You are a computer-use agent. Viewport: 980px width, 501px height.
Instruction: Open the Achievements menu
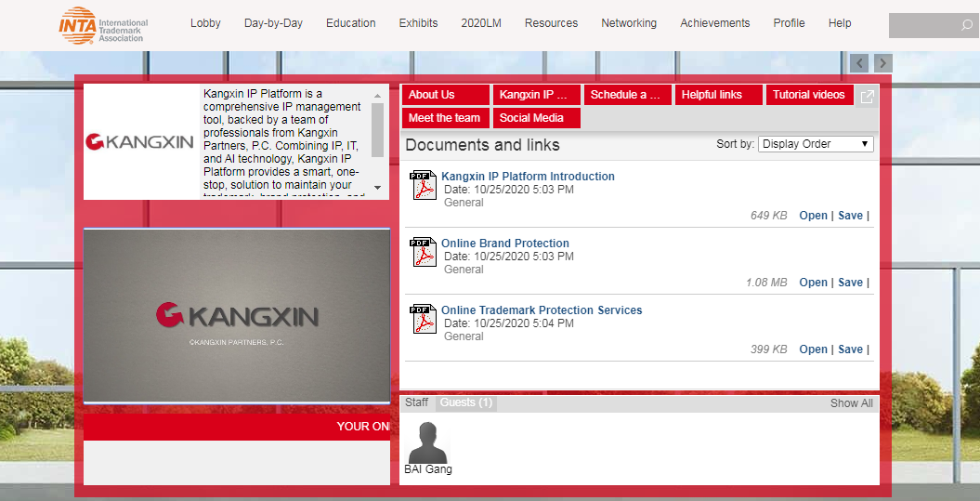point(715,23)
